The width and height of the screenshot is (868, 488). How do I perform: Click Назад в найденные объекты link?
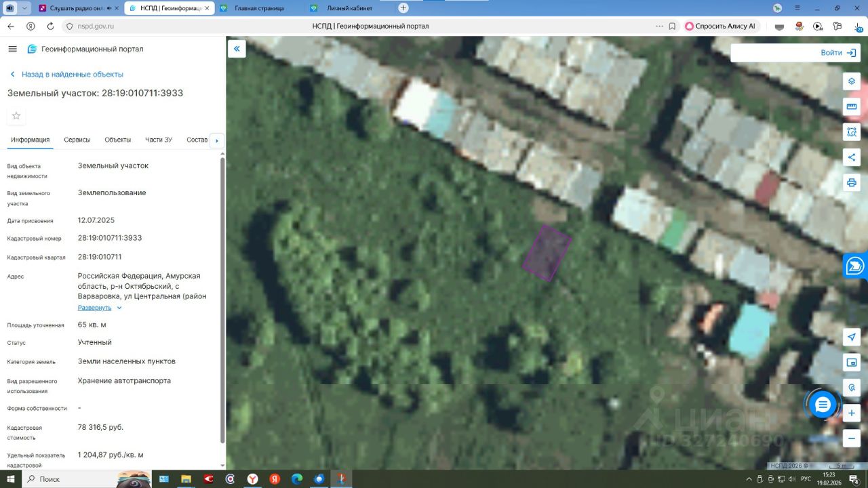[x=66, y=75]
